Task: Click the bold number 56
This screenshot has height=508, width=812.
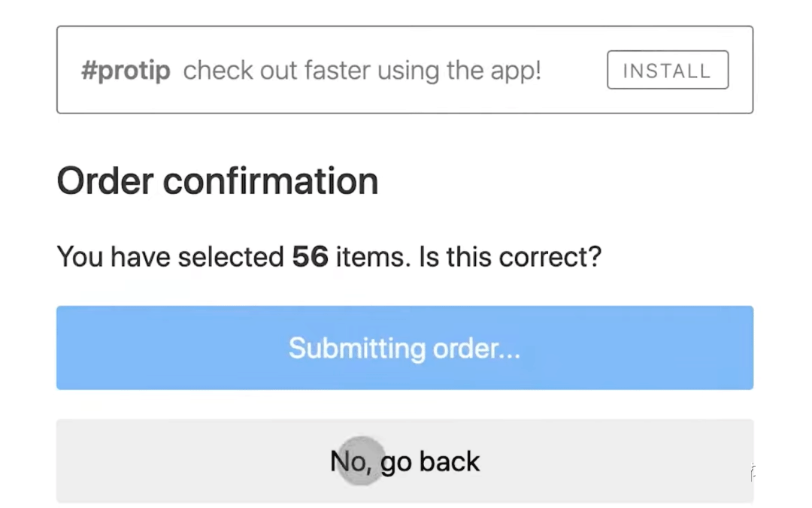Action: coord(310,258)
